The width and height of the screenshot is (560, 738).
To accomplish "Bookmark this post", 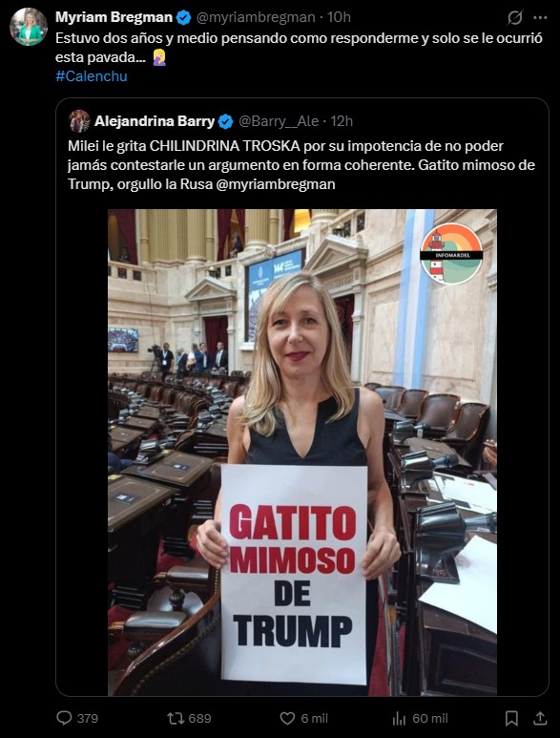I will click(511, 718).
